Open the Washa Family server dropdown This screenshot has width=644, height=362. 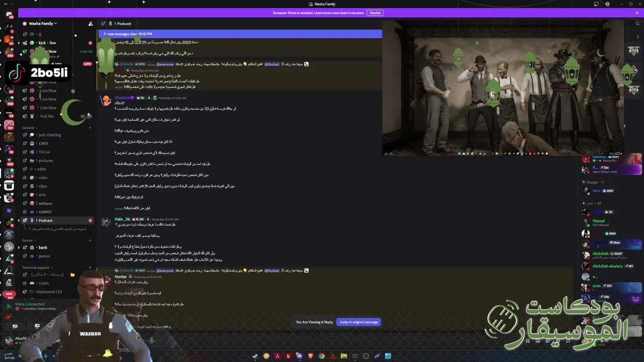point(43,23)
